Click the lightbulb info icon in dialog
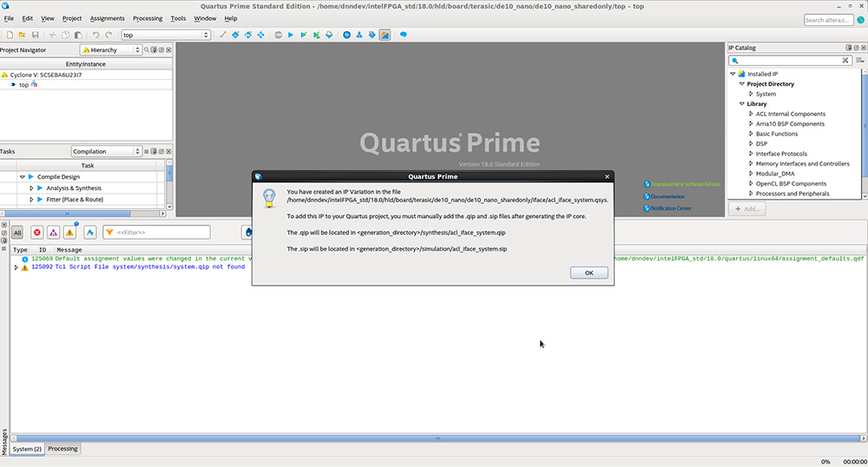868x467 pixels. [269, 198]
